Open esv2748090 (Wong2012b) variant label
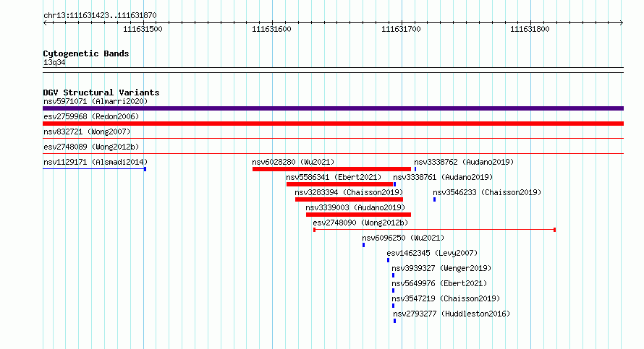This screenshot has height=349, width=644. pos(360,223)
